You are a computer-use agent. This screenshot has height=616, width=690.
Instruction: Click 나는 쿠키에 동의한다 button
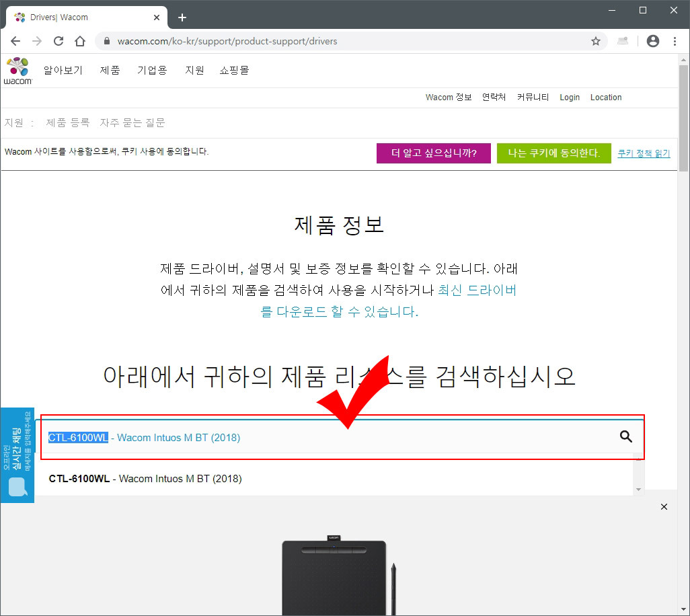pos(553,153)
